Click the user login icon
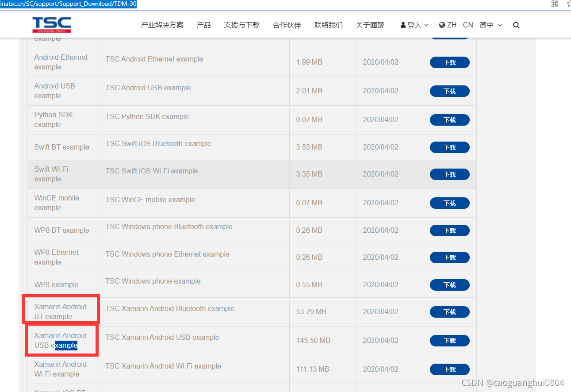 click(403, 25)
